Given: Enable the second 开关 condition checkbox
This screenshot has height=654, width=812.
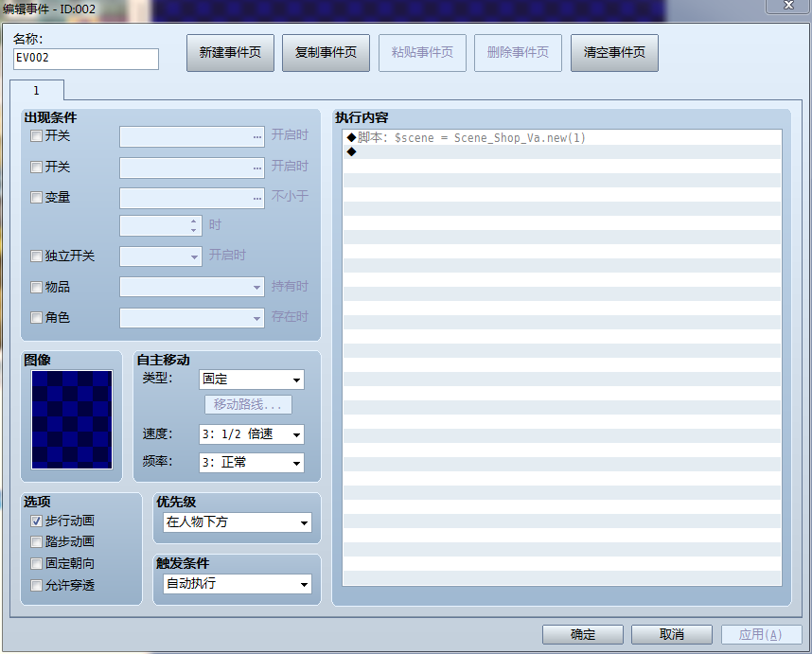Looking at the screenshot, I should click(x=36, y=167).
